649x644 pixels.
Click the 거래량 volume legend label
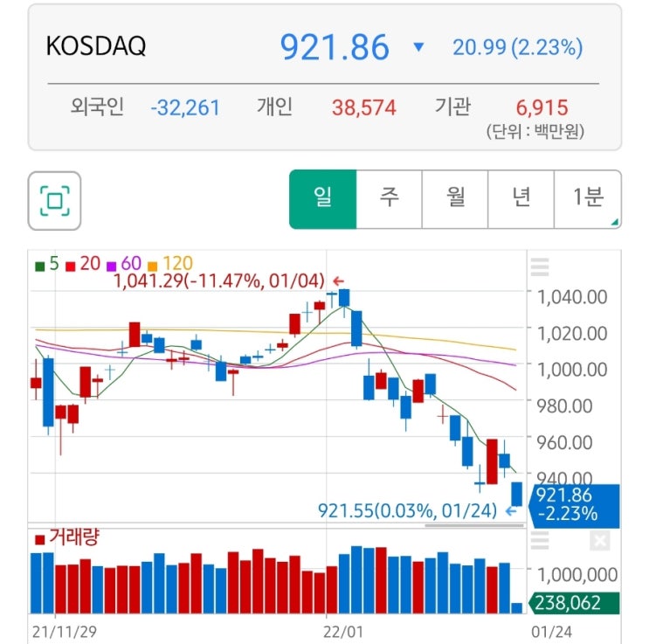click(x=67, y=537)
